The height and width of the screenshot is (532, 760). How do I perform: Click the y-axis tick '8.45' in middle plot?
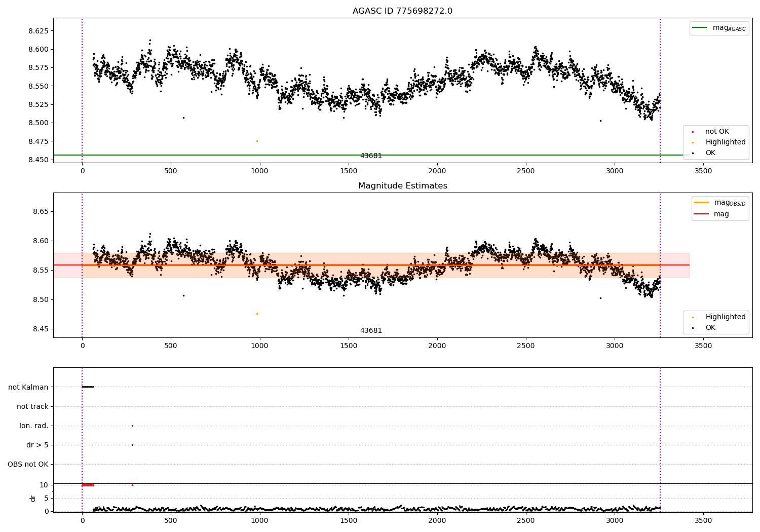pos(41,329)
